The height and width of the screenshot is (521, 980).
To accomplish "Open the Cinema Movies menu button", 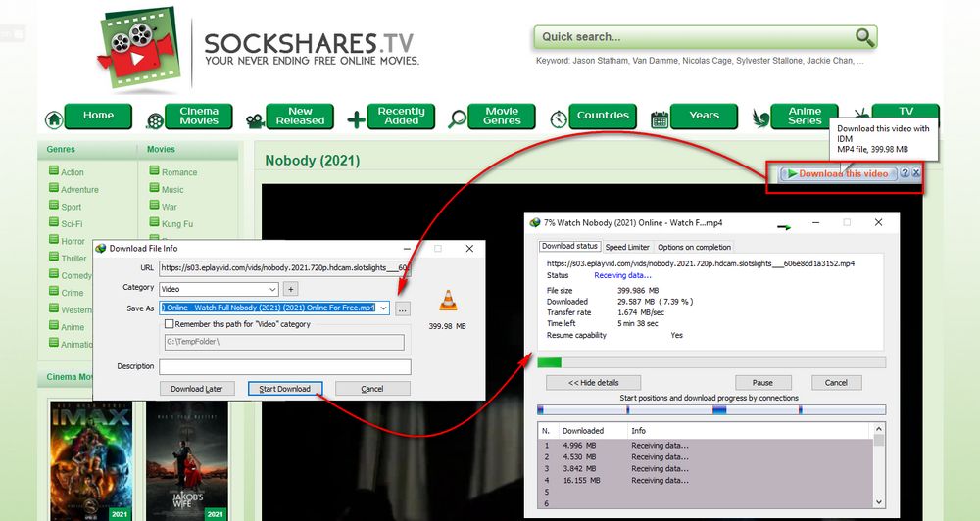I will (x=199, y=117).
